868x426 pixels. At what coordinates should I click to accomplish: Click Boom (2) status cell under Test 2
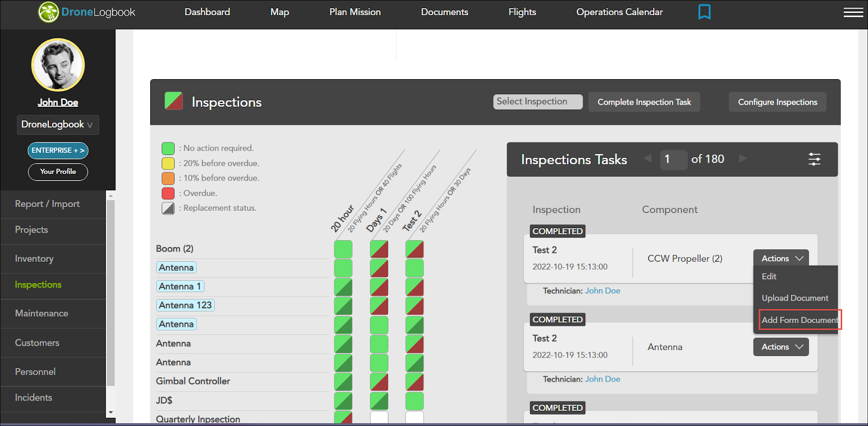(414, 249)
